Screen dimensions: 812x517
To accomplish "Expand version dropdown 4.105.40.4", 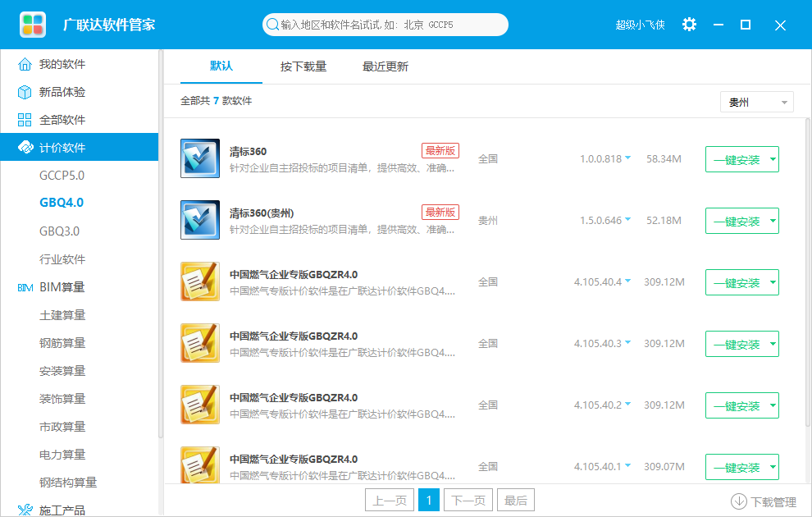I will 627,281.
